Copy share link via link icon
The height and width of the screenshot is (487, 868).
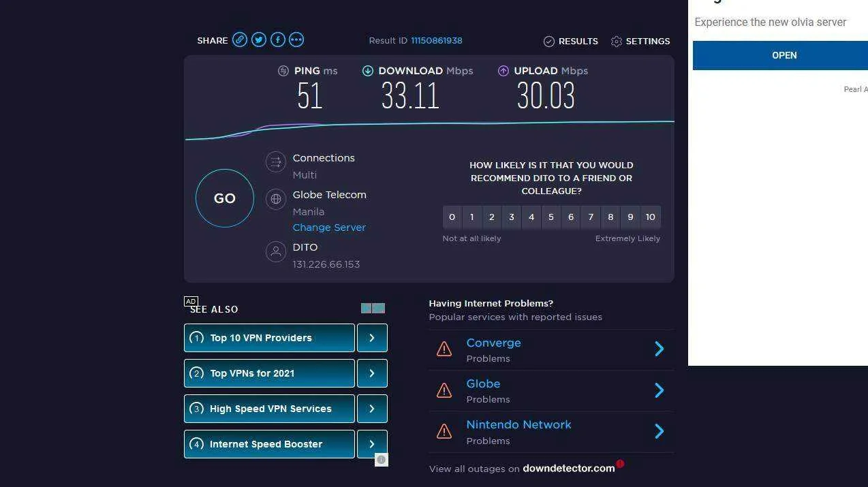coord(240,40)
